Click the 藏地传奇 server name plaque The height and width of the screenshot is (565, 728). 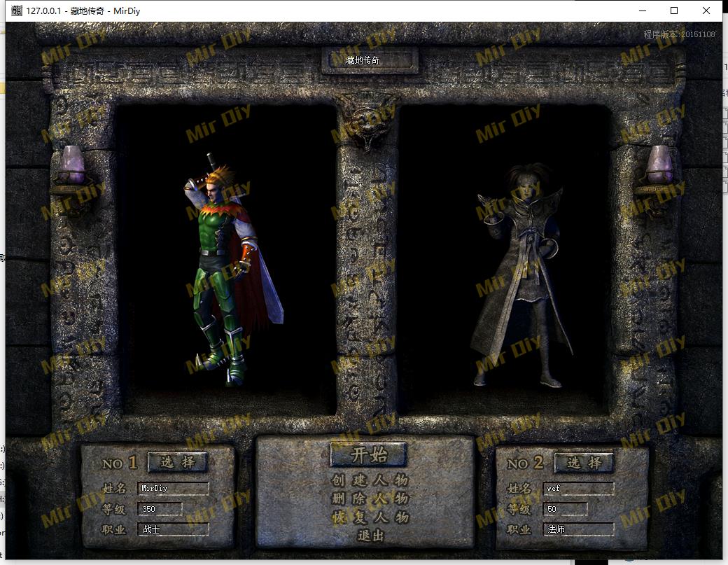click(369, 61)
